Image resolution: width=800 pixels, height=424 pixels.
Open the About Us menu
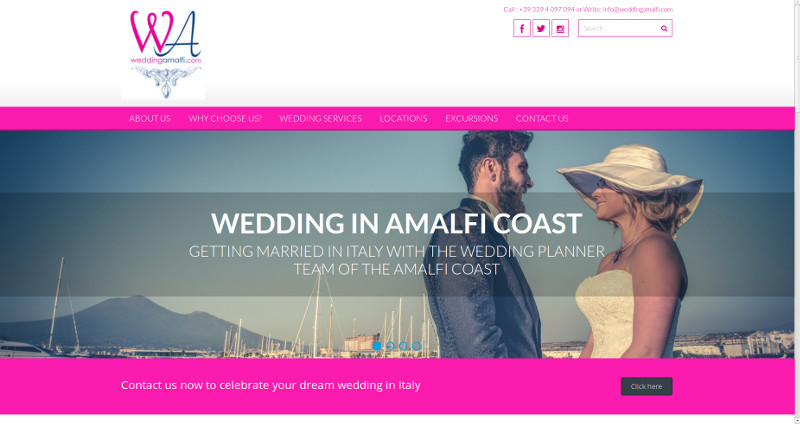point(150,118)
